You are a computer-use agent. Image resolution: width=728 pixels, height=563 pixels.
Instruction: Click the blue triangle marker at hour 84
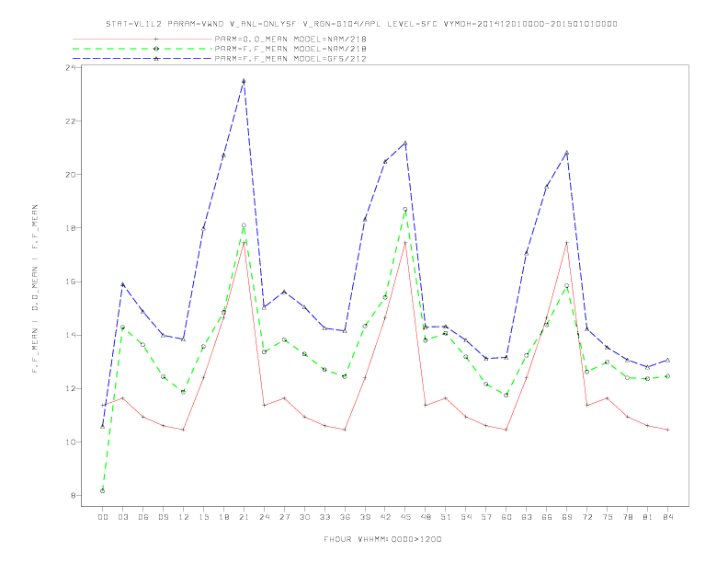coord(667,360)
